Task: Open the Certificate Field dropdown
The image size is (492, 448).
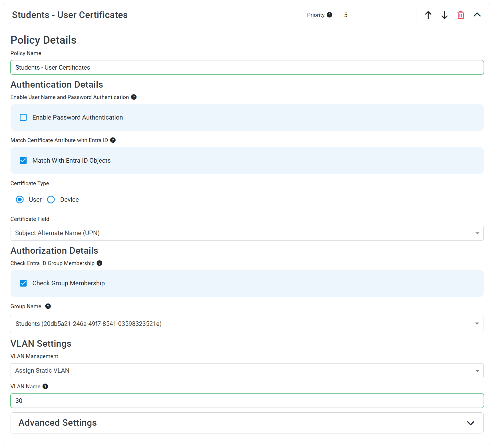Action: (477, 233)
